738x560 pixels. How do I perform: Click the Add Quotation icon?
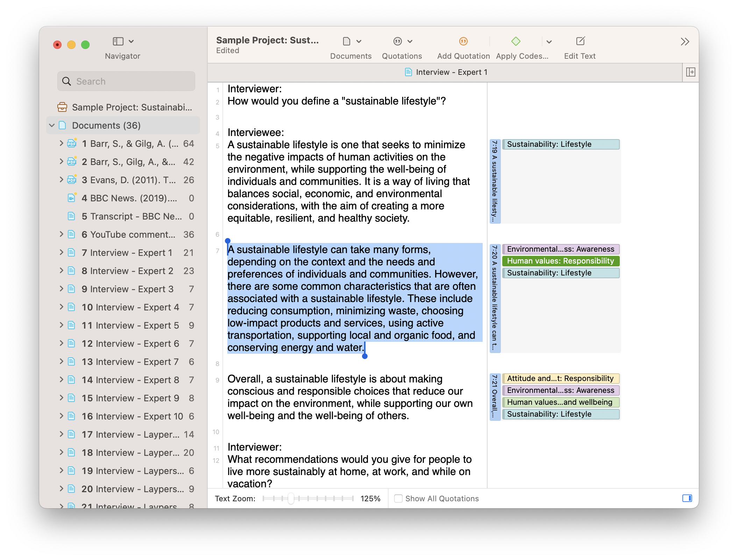tap(463, 42)
